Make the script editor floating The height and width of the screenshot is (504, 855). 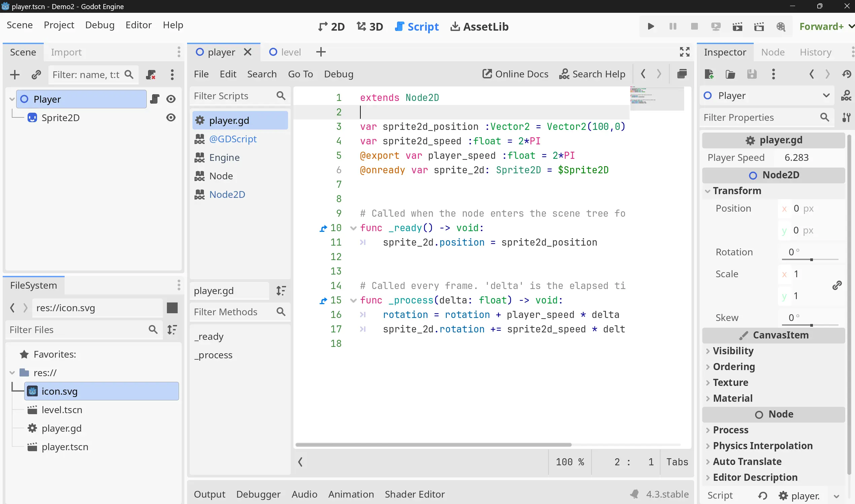pos(682,74)
